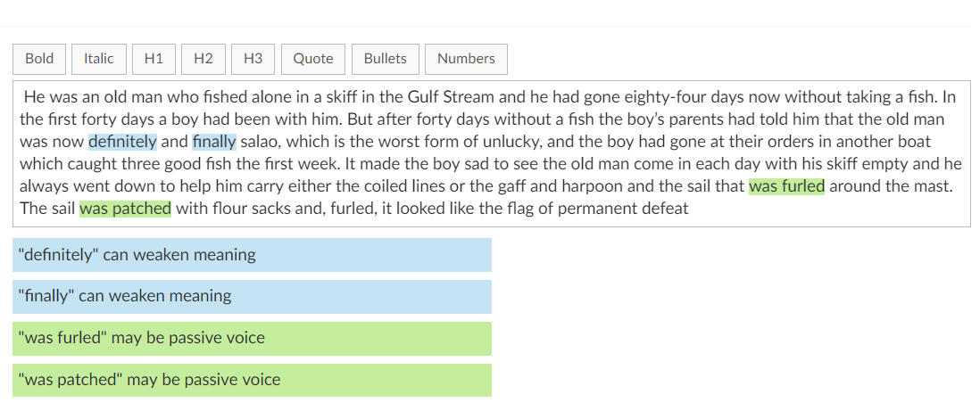Insert a block Quote
The height and width of the screenshot is (411, 980).
(x=313, y=59)
